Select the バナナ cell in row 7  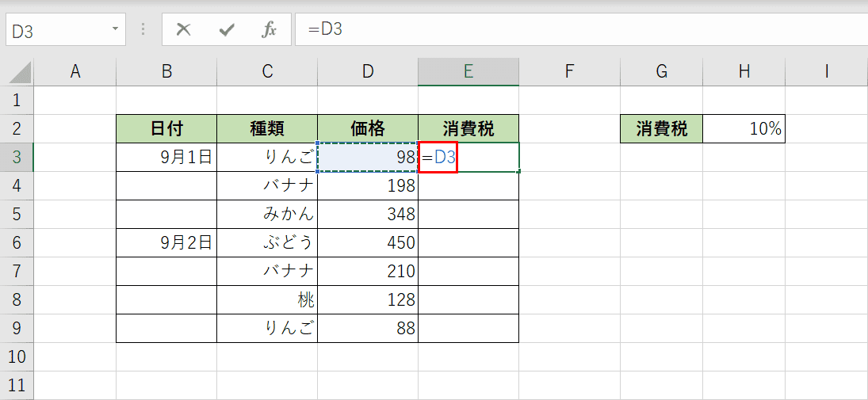267,272
